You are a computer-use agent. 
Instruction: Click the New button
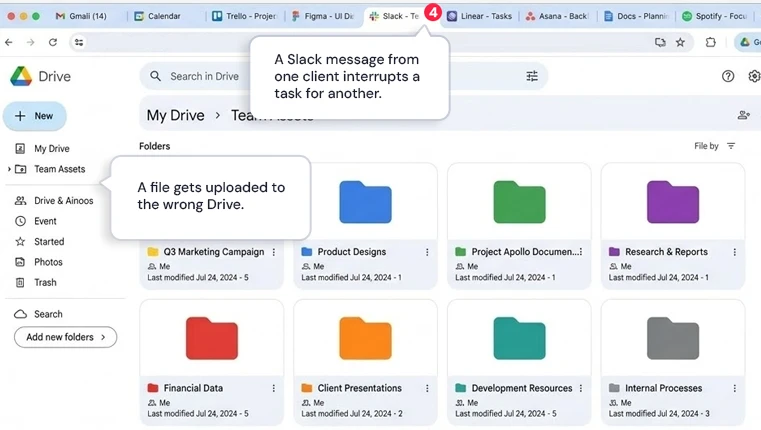(x=34, y=116)
